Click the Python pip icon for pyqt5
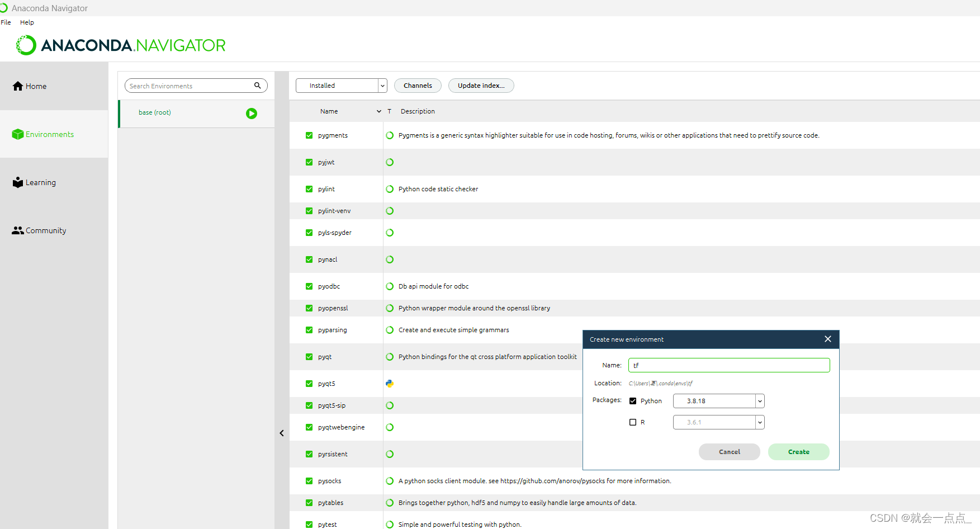The height and width of the screenshot is (529, 980). tap(390, 384)
